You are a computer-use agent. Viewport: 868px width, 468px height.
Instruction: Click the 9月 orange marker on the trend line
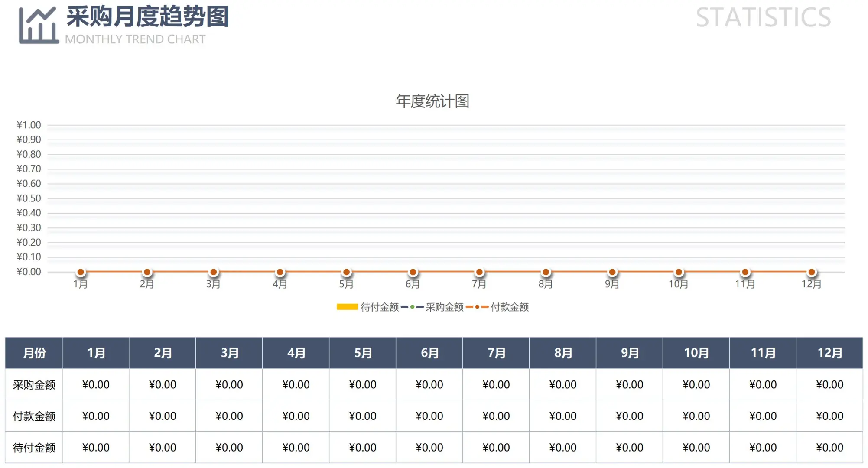[612, 271]
